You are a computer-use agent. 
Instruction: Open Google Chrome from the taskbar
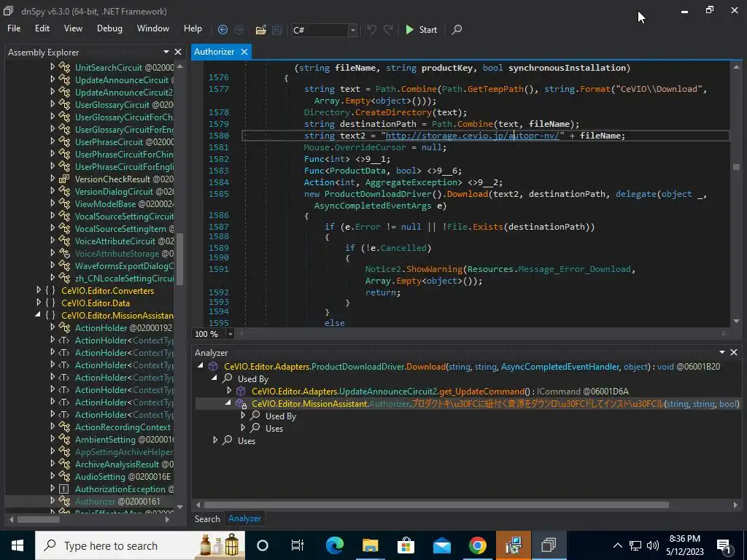(x=477, y=545)
